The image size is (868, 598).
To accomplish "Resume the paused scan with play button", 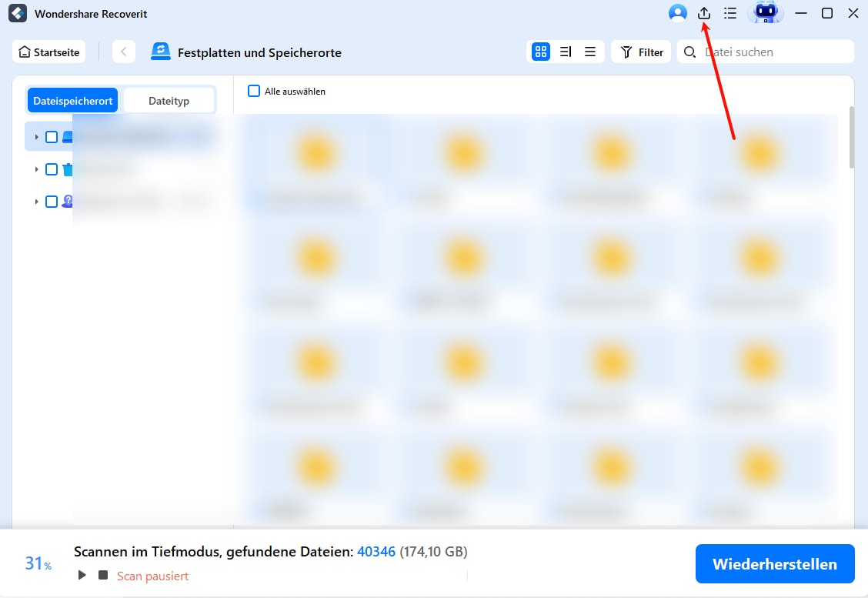I will point(82,575).
